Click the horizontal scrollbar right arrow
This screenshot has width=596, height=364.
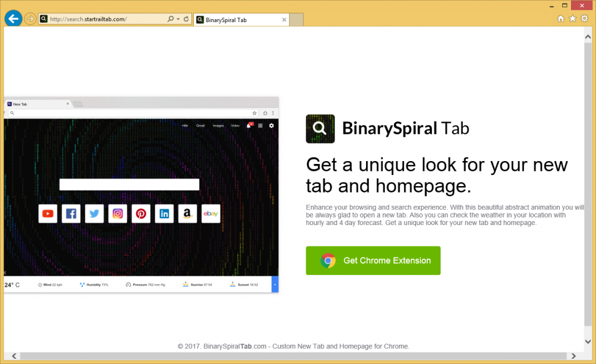click(573, 356)
